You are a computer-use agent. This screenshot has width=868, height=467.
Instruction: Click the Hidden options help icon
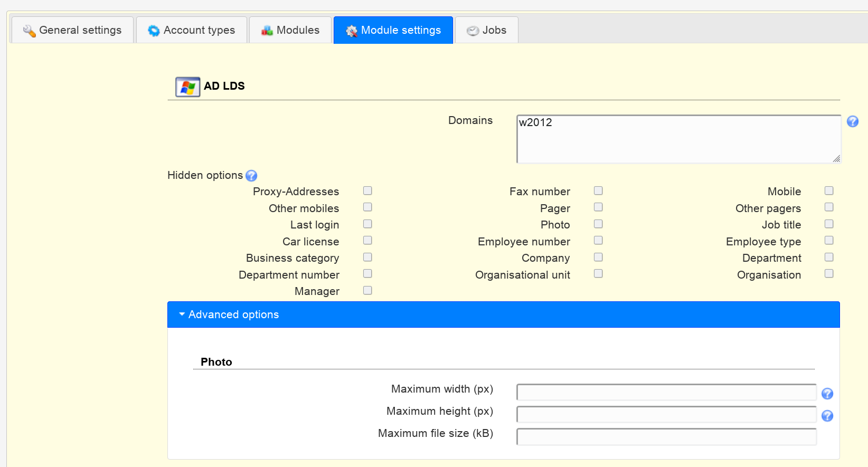point(251,176)
